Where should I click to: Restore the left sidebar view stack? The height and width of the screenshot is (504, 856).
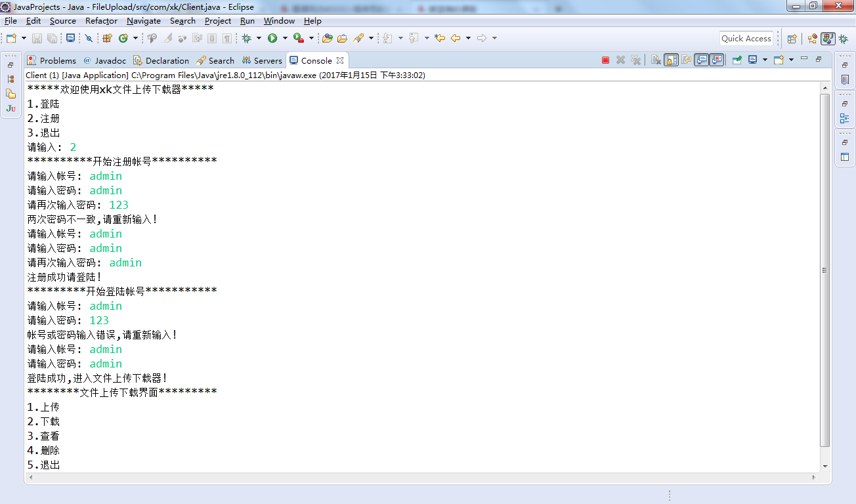[x=10, y=65]
